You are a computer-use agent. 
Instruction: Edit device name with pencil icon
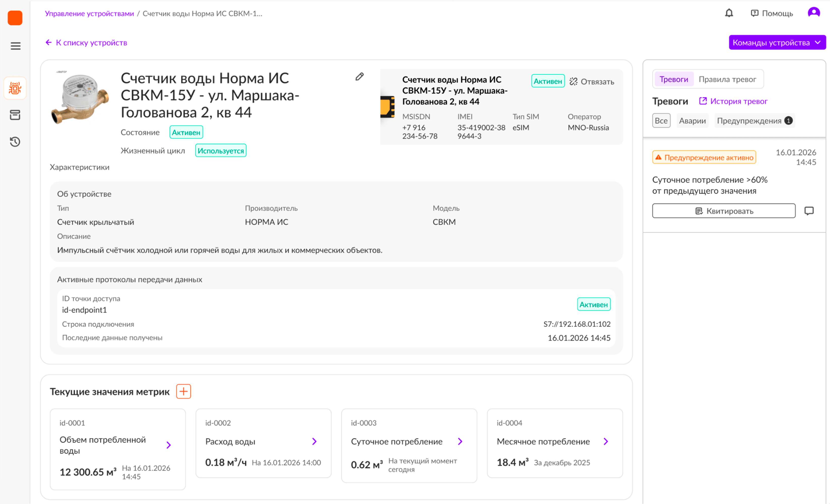click(x=359, y=77)
